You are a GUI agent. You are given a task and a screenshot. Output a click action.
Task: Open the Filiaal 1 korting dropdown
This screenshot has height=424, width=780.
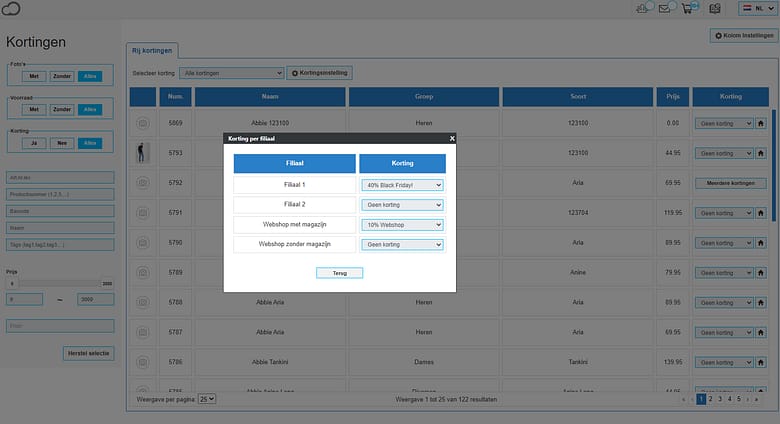click(401, 185)
